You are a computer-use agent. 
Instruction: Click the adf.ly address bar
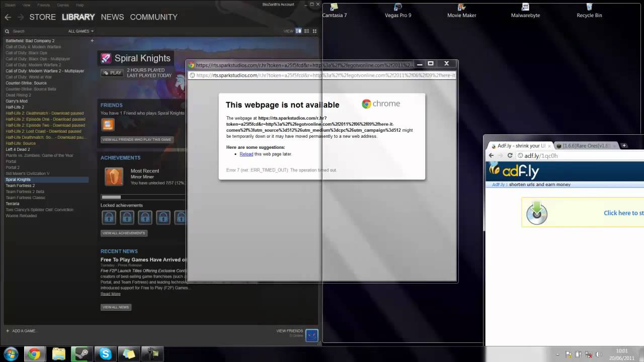(580, 156)
